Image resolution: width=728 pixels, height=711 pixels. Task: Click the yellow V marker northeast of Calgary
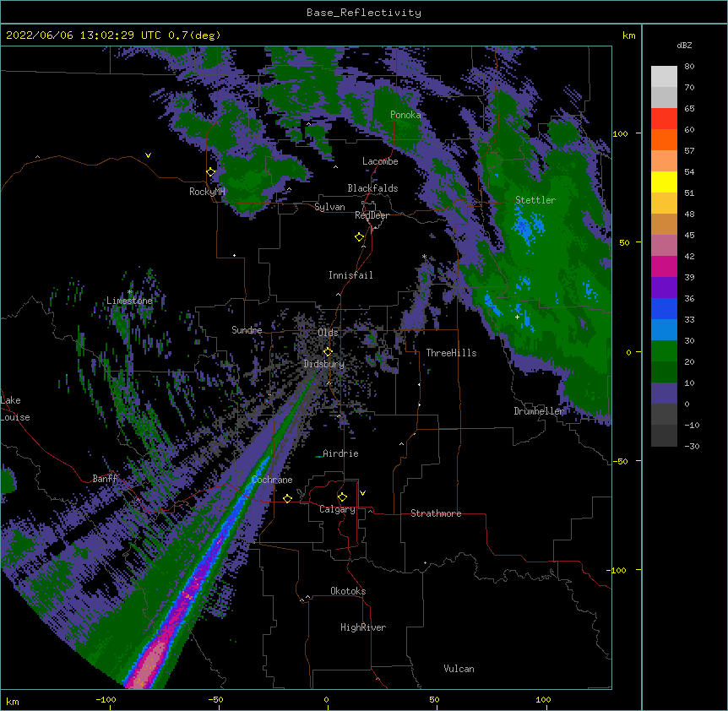[362, 493]
